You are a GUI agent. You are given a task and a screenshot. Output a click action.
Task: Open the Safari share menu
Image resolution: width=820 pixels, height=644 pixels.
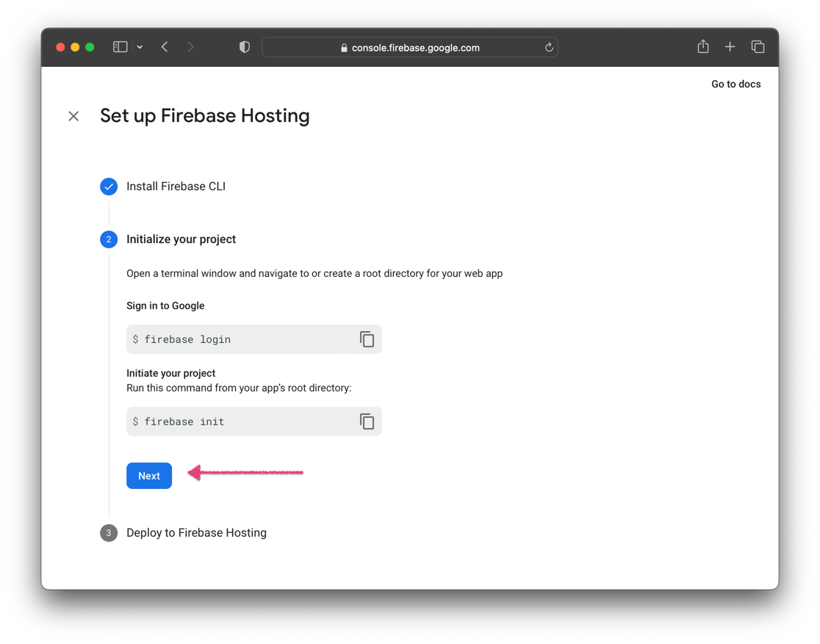(703, 46)
